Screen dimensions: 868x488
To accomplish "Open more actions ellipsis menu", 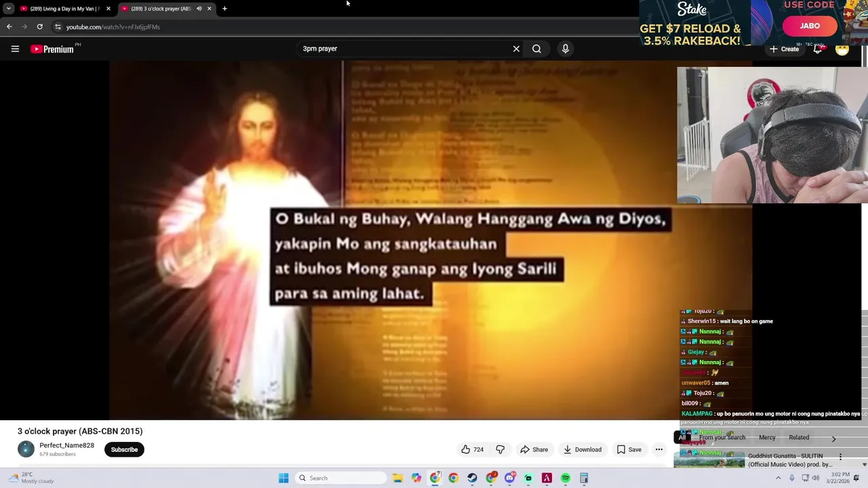I will point(658,449).
